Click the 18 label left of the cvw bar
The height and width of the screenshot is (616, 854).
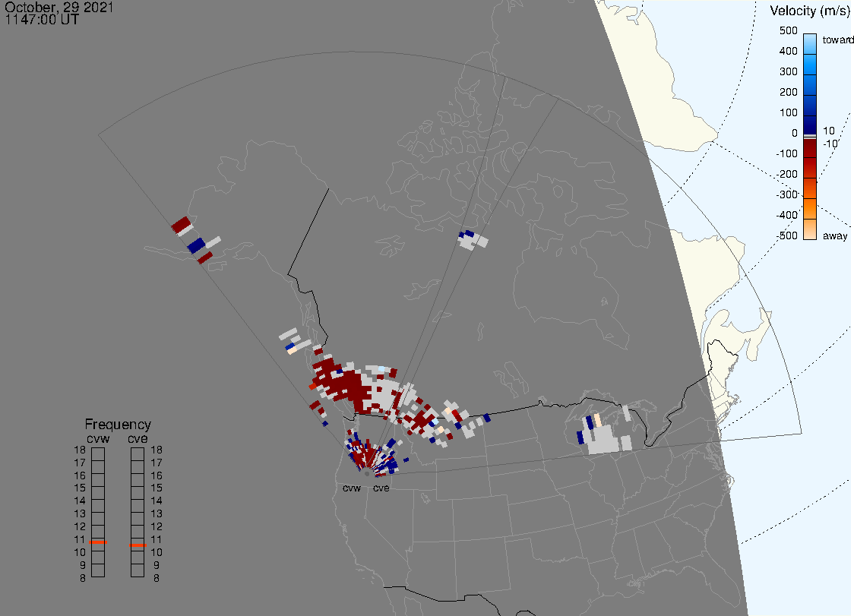point(80,450)
